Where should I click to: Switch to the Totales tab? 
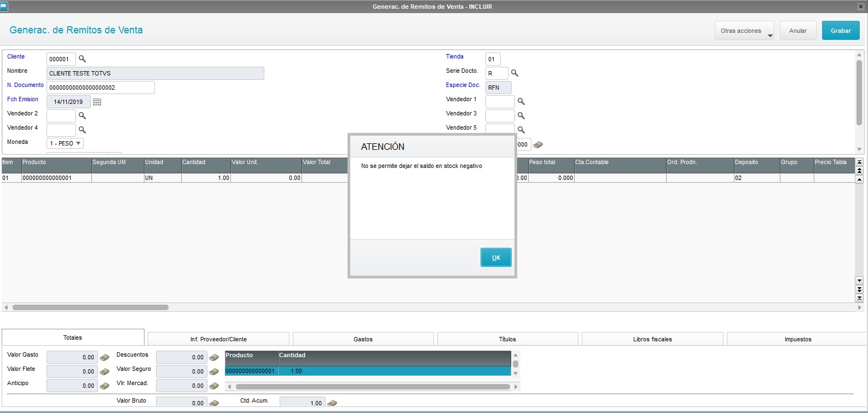point(73,338)
